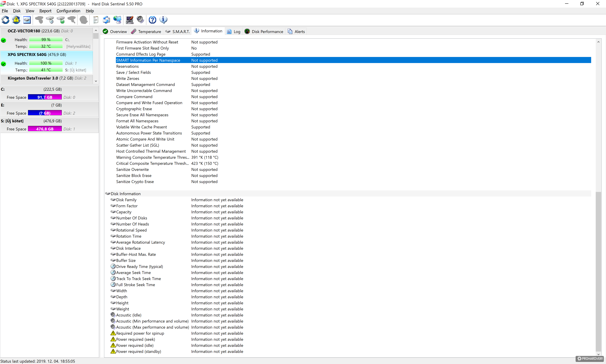Collapse the Disk Information section header
The width and height of the screenshot is (606, 364).
click(125, 193)
